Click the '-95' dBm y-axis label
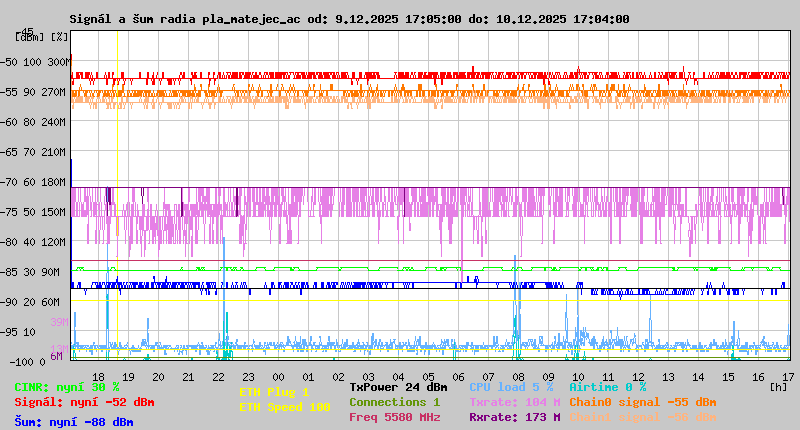 click(x=9, y=333)
